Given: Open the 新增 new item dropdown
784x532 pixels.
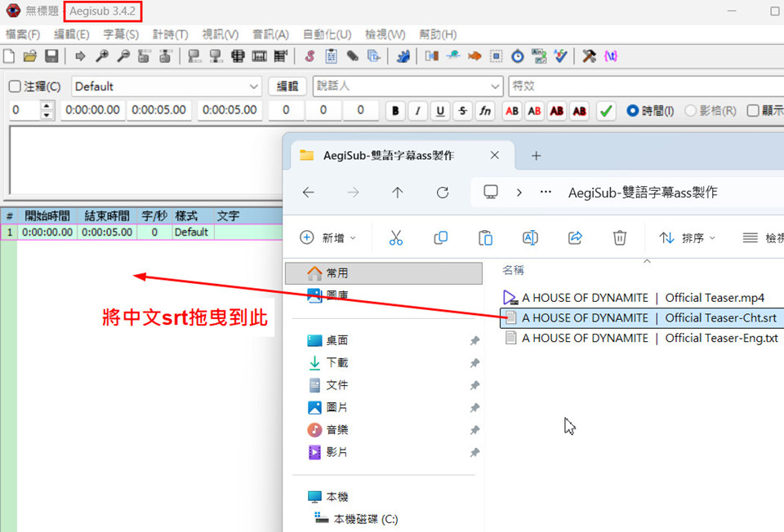Looking at the screenshot, I should [328, 237].
